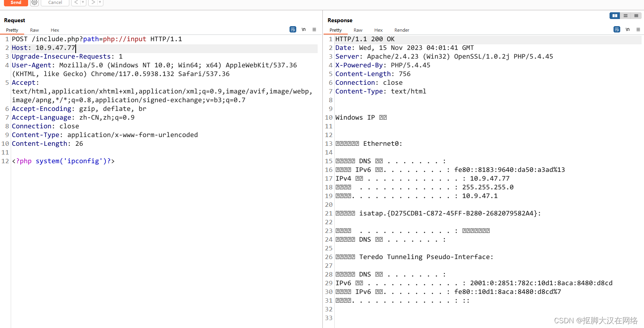Toggle \n non-printable characters in Response panel
The width and height of the screenshot is (644, 328).
(628, 29)
